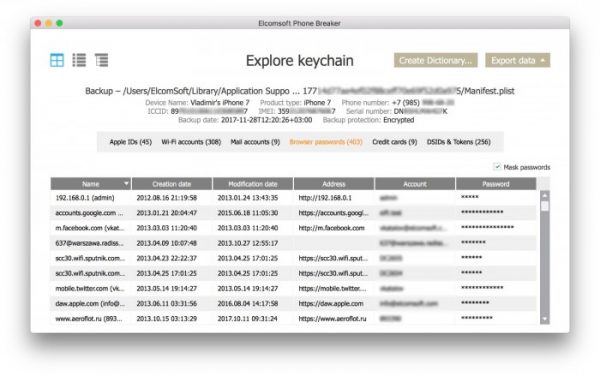Select the 192.168.0.1 (admin) row

click(293, 198)
